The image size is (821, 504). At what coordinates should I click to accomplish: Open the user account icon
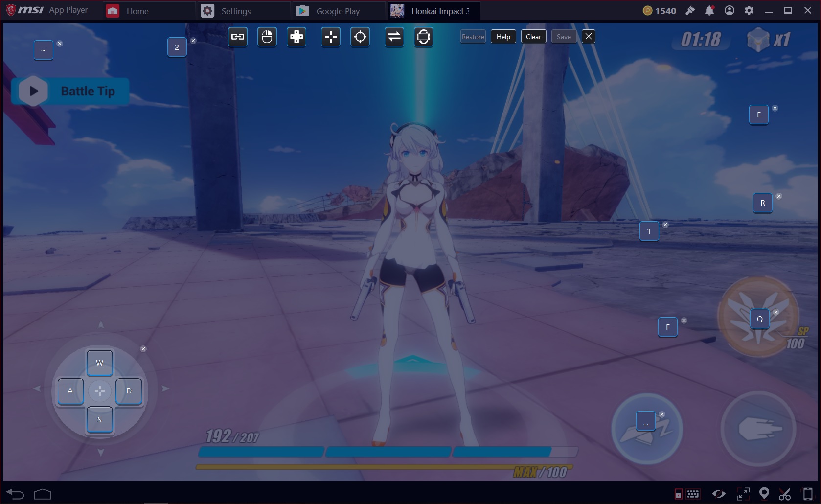730,11
